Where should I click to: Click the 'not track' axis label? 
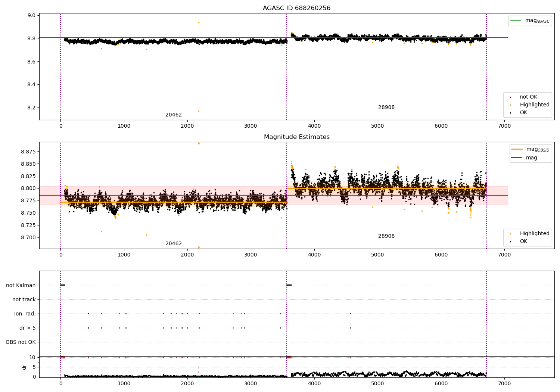tap(24, 299)
